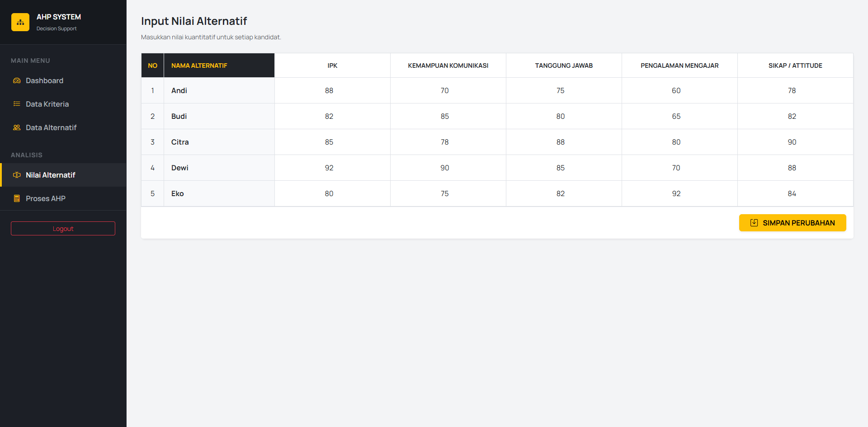Select Andi's IPK score cell
Image resolution: width=868 pixels, height=427 pixels.
(x=332, y=90)
